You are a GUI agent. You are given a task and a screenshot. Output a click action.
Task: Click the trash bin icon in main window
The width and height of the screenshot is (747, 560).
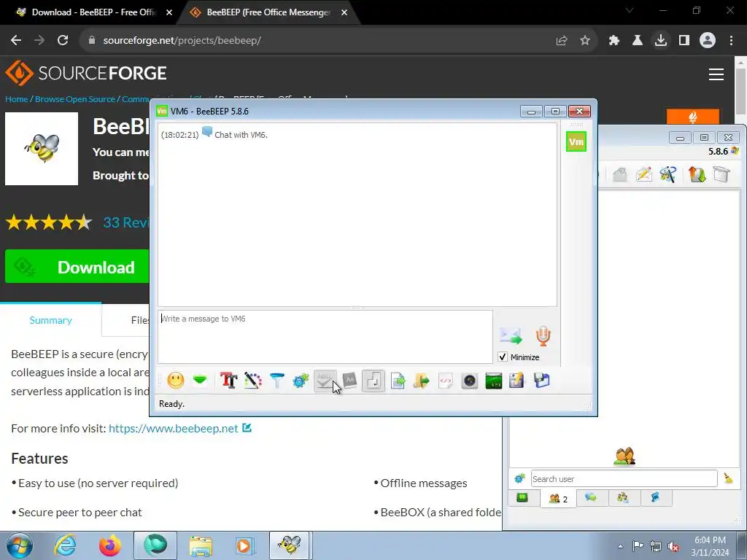pyautogui.click(x=721, y=174)
